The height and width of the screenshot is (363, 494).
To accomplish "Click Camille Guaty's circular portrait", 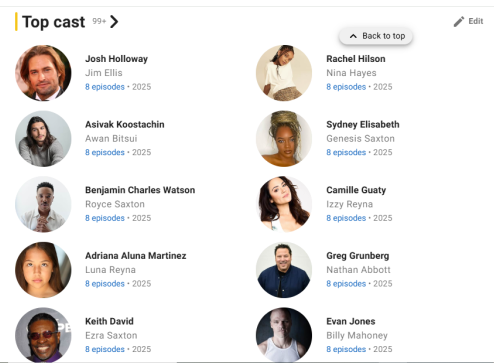I will pyautogui.click(x=284, y=204).
